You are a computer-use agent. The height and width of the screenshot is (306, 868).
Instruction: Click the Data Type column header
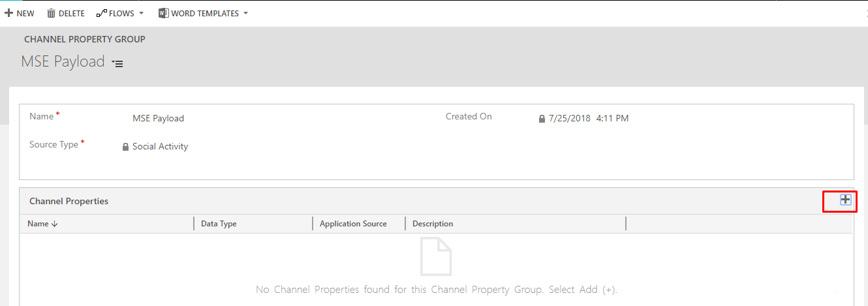pos(219,224)
